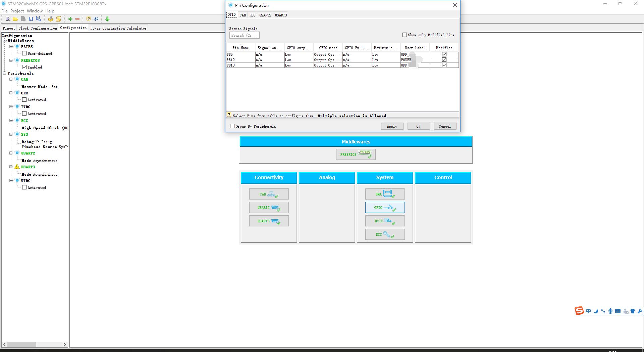This screenshot has width=644, height=352.
Task: Open the USART2 connectivity configuration button
Action: coord(269,208)
